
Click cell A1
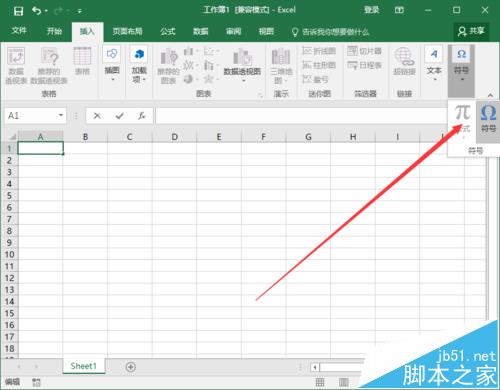click(x=40, y=148)
